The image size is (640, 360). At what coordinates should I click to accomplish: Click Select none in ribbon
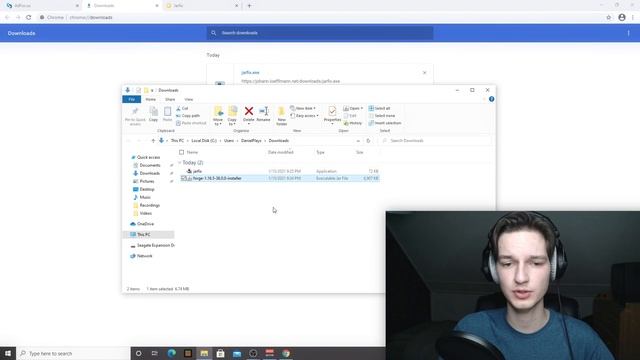(382, 116)
